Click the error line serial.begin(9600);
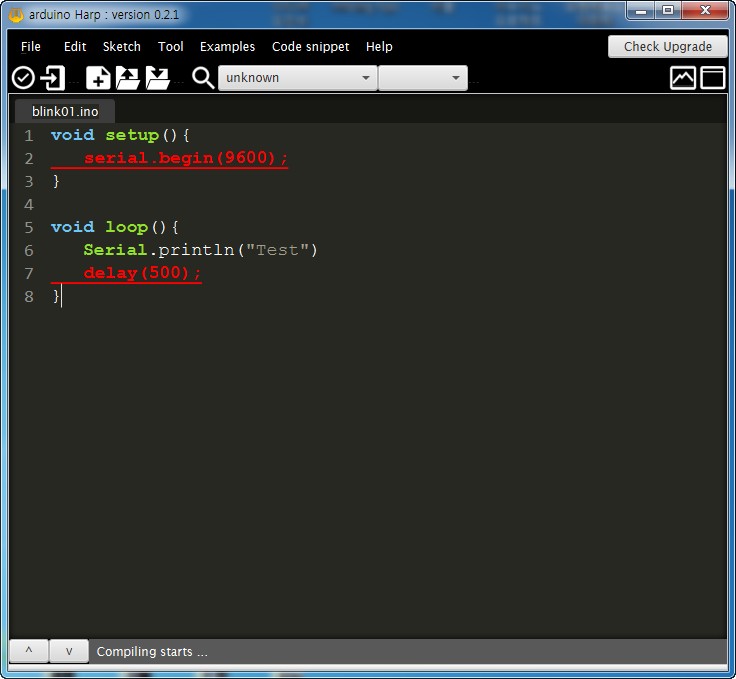This screenshot has height=679, width=736. click(x=185, y=158)
